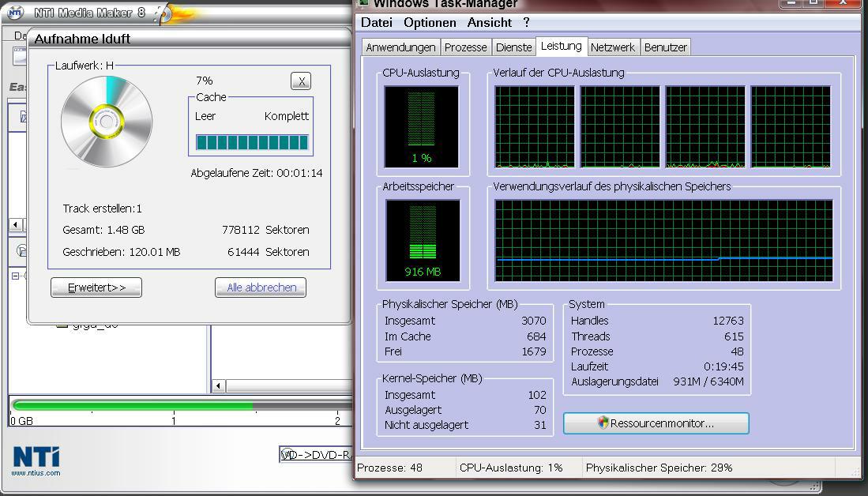Click 'Prozesse: 48' in the status bar
The height and width of the screenshot is (496, 868).
click(x=389, y=468)
